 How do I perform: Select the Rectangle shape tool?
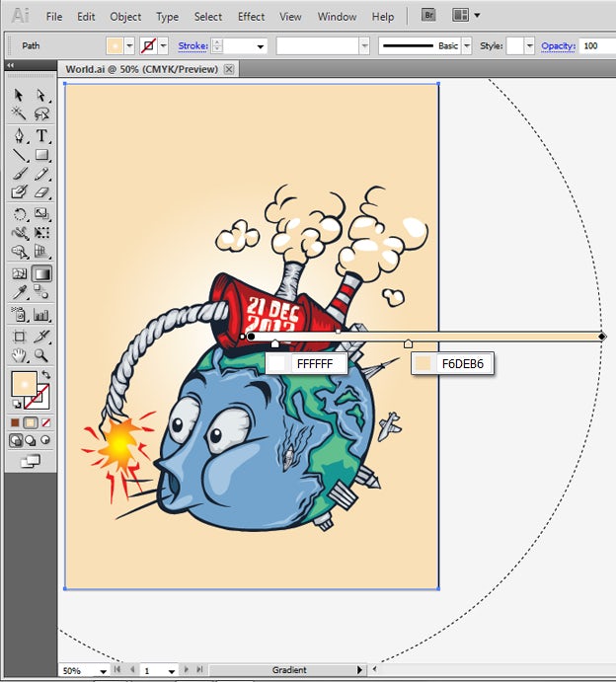(x=42, y=155)
